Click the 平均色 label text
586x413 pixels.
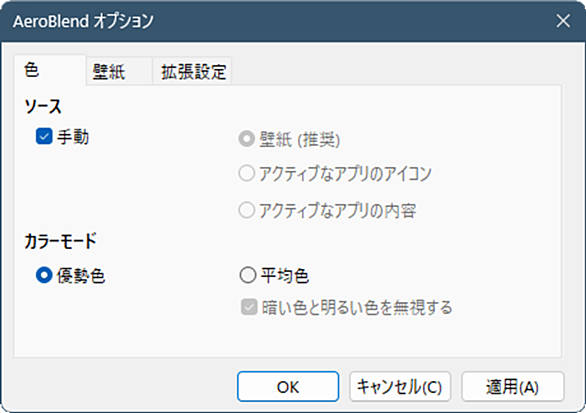pos(285,276)
